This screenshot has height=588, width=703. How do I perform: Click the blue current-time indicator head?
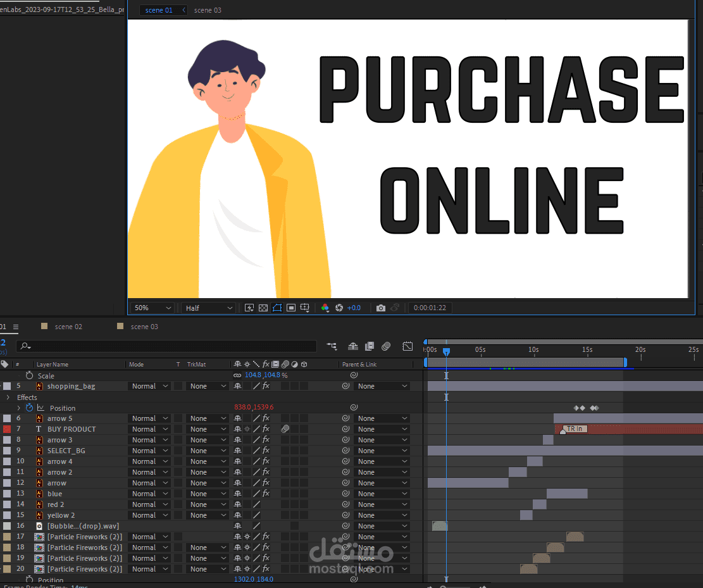[x=446, y=352]
